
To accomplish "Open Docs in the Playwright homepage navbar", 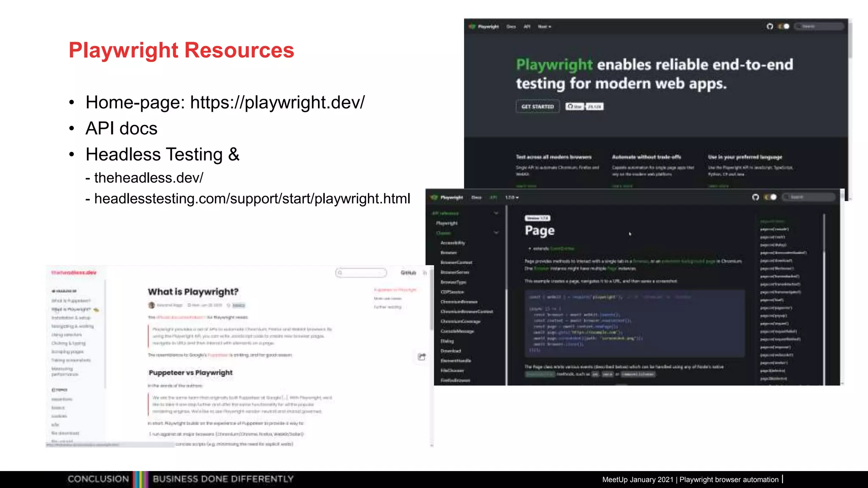I will click(x=511, y=27).
